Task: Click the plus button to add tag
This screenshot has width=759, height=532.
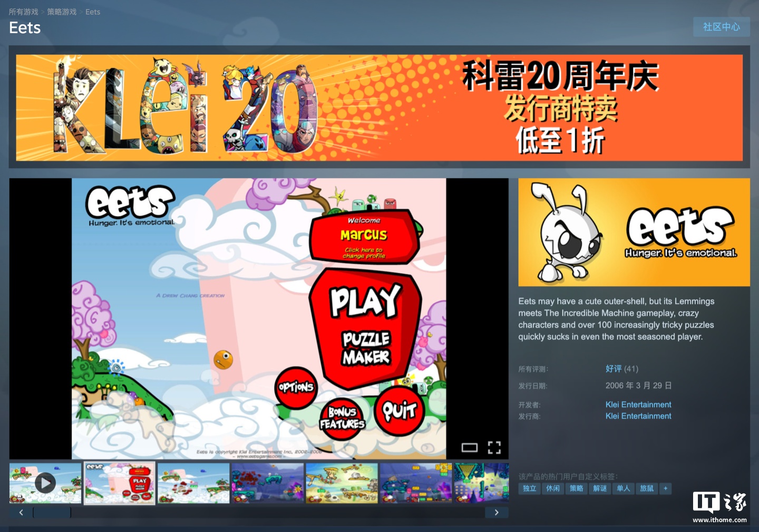Action: point(666,489)
